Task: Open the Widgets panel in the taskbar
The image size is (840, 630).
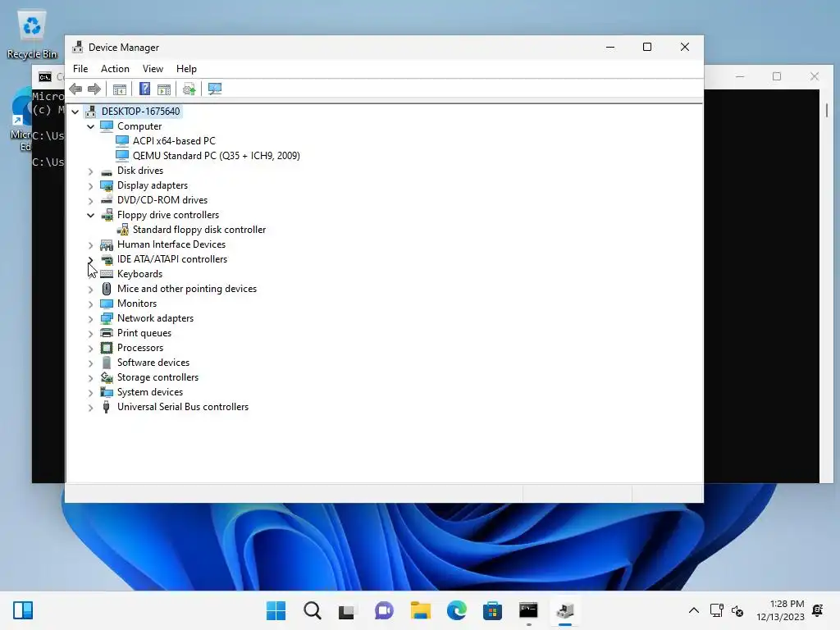Action: pos(23,610)
